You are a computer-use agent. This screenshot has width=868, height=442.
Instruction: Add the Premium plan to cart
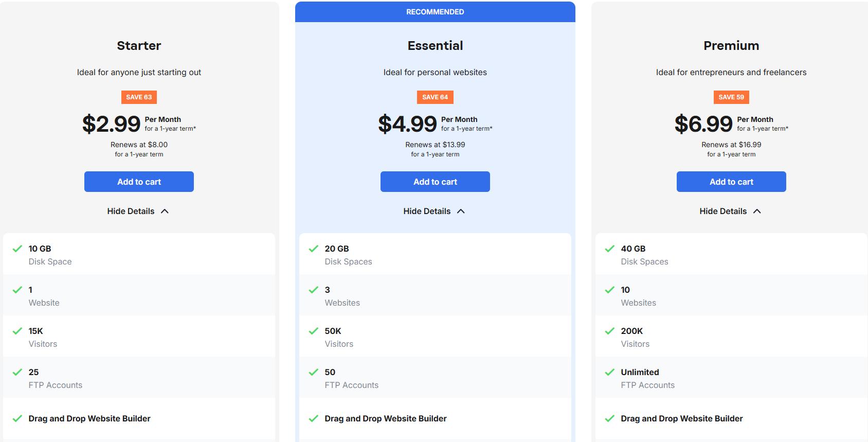coord(731,182)
